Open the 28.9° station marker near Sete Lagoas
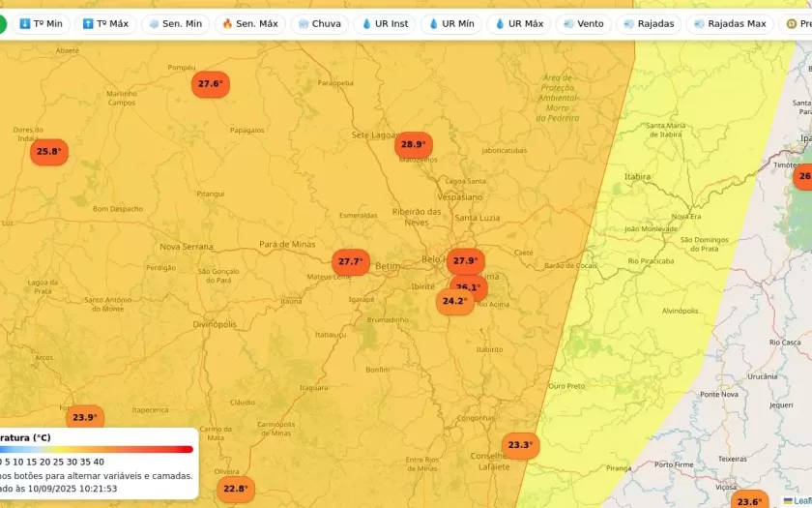Screen dimensions: 812x508 (413, 145)
